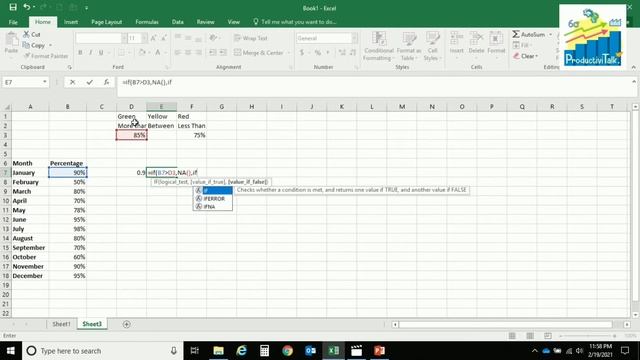The height and width of the screenshot is (360, 640).
Task: Open the font size dropdown
Action: point(144,38)
